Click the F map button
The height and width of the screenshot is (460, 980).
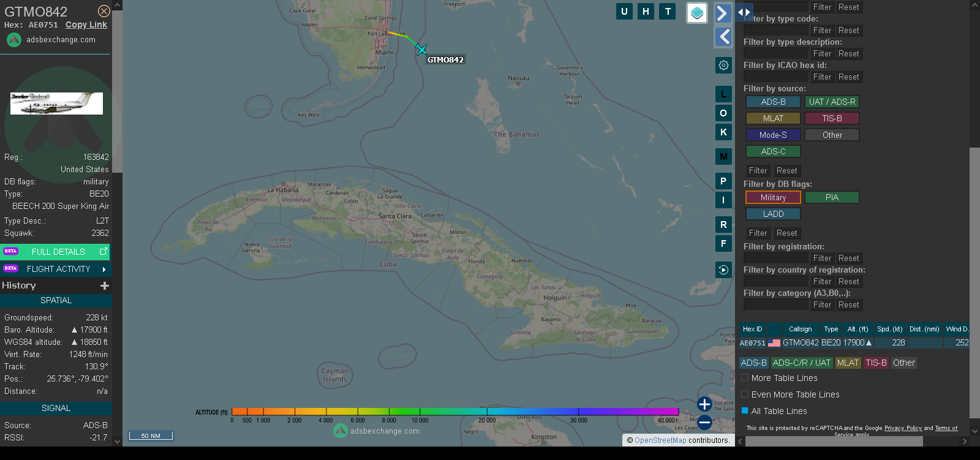click(723, 244)
